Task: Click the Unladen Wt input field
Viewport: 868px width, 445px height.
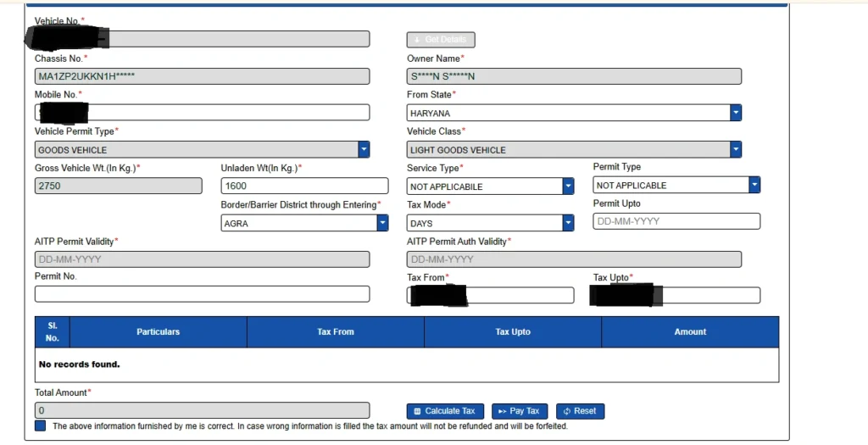Action: tap(303, 186)
